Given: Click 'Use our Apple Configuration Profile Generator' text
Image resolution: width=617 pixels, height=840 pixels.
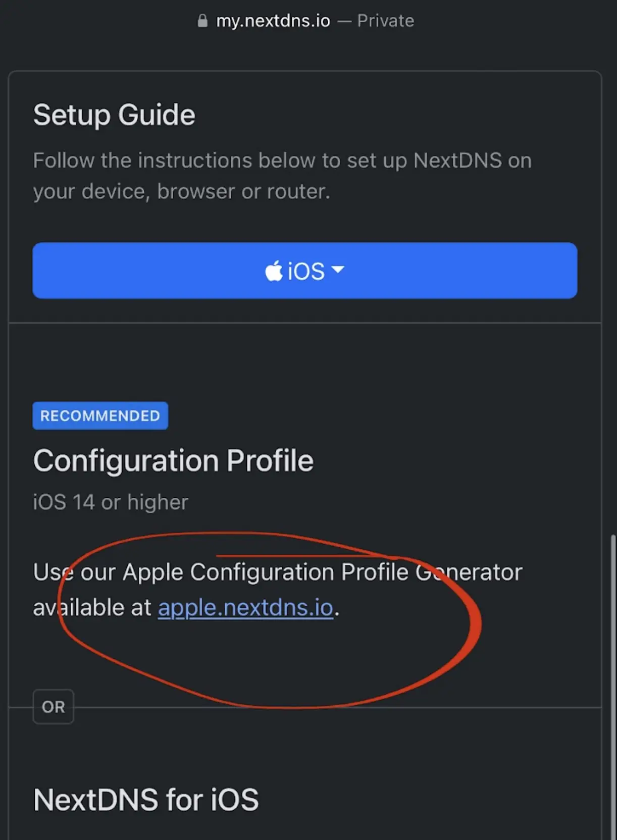Looking at the screenshot, I should click(x=278, y=572).
